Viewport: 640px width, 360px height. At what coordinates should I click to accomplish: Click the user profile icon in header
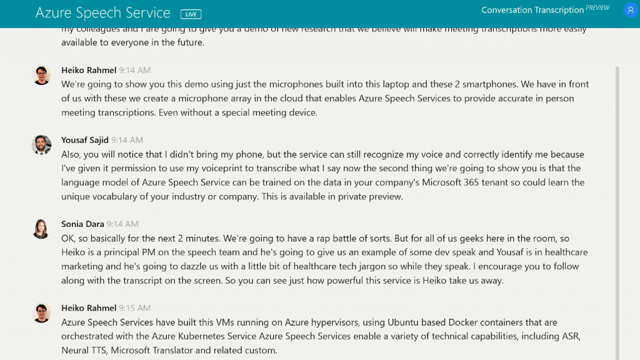[x=630, y=10]
